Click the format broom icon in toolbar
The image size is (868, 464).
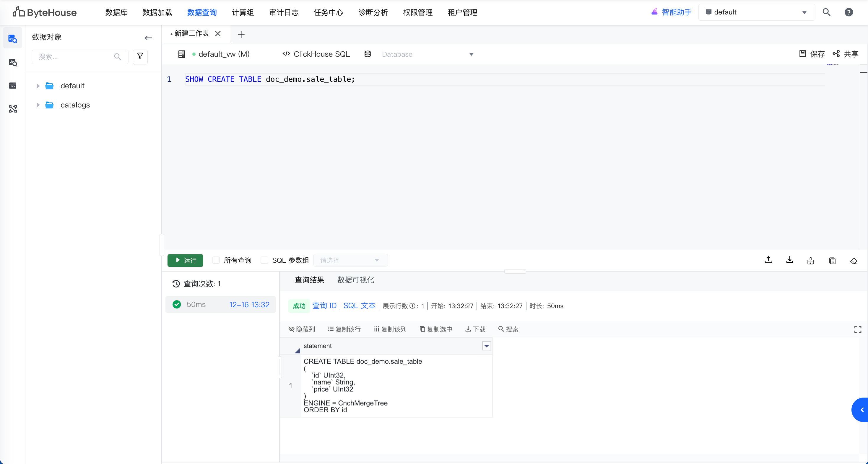tap(810, 261)
